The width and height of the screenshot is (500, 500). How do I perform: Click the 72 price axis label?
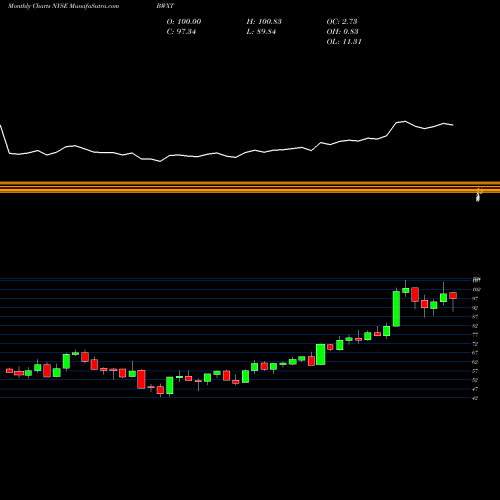tap(475, 344)
